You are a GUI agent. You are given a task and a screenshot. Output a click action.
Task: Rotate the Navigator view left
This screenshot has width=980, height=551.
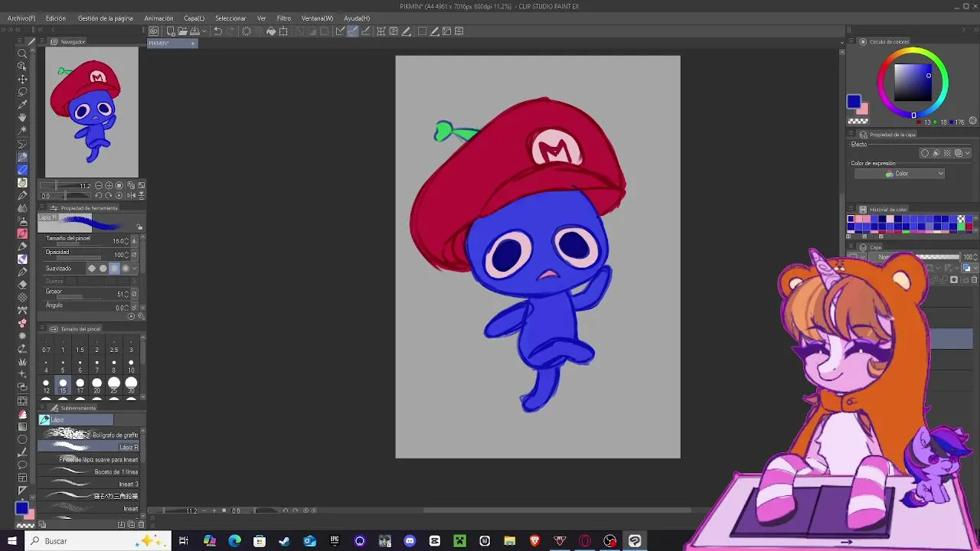(x=98, y=196)
